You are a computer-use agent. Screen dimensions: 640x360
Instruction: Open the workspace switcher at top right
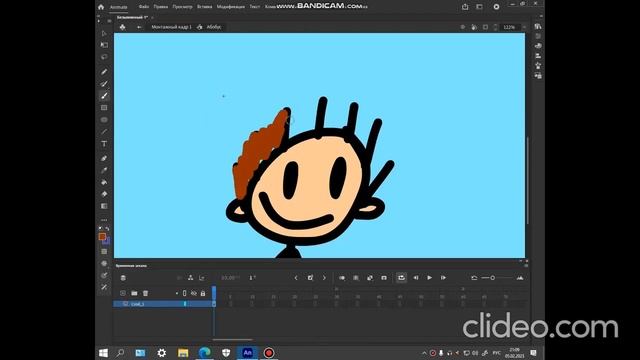click(479, 7)
